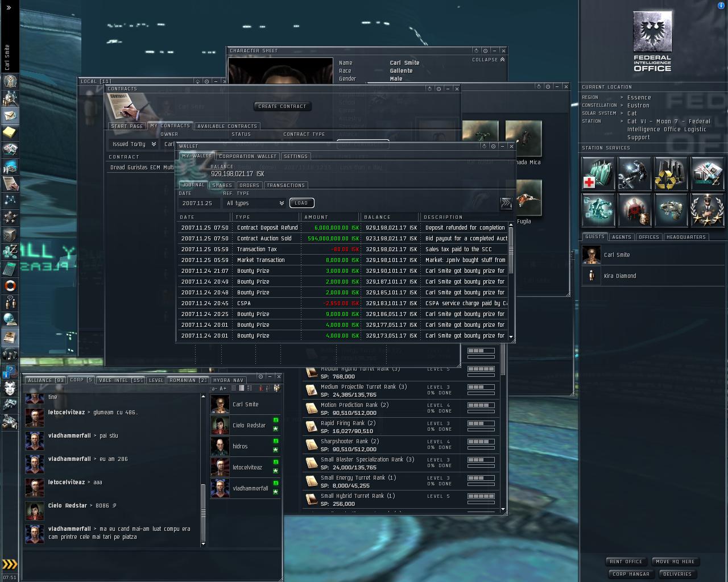This screenshot has height=582, width=728.
Task: Switch to Corporation Wallet tab
Action: point(248,156)
